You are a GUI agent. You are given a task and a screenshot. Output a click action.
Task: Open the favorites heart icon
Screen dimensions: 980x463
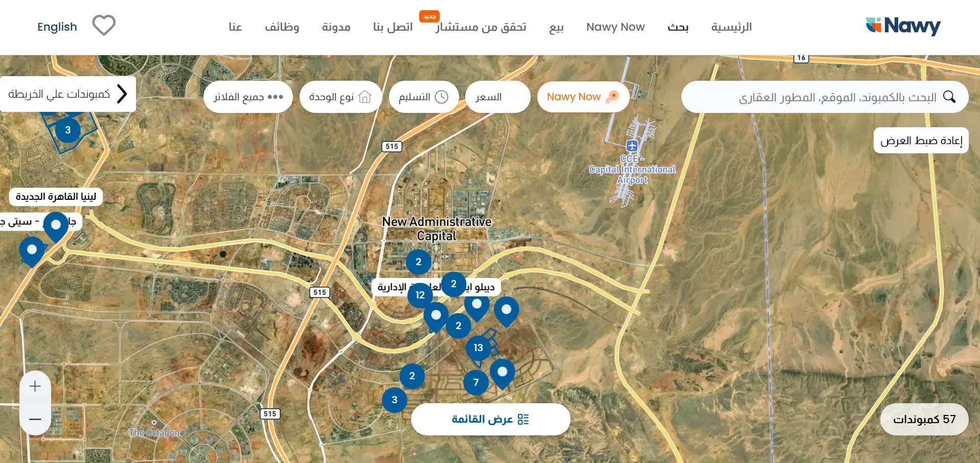pyautogui.click(x=104, y=26)
